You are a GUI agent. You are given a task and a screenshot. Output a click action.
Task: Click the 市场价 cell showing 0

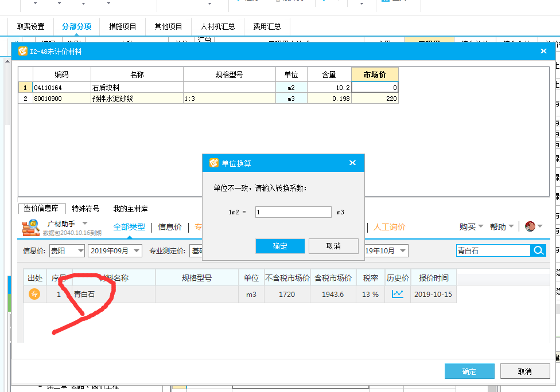click(375, 87)
